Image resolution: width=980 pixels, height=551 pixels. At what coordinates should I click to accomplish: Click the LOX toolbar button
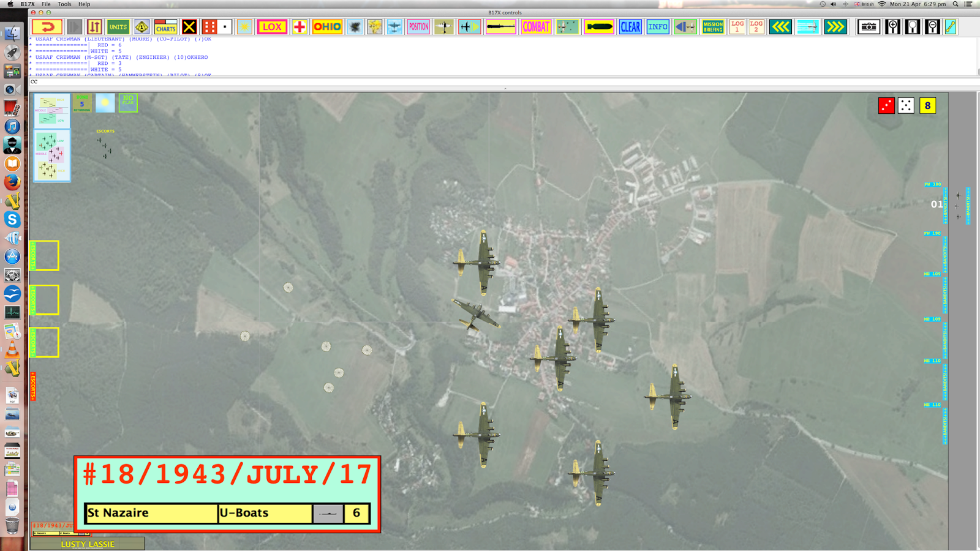pyautogui.click(x=272, y=27)
